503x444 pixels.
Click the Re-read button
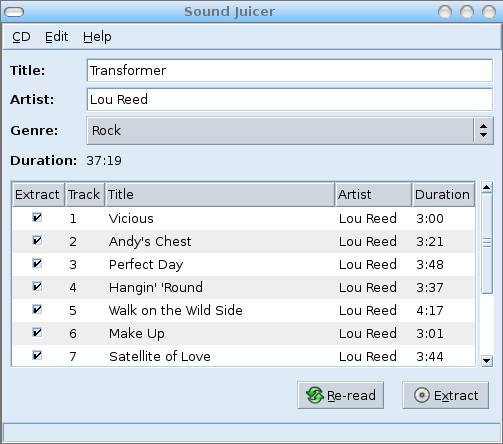340,395
